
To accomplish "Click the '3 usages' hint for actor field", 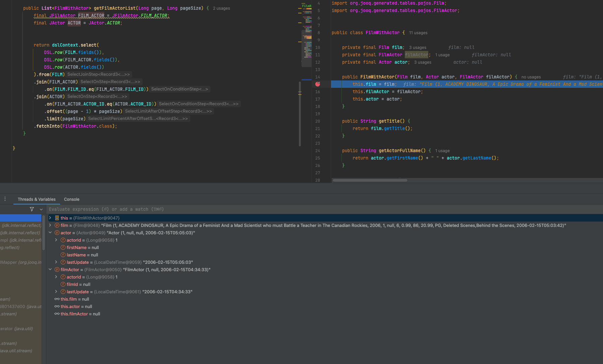I will [423, 62].
